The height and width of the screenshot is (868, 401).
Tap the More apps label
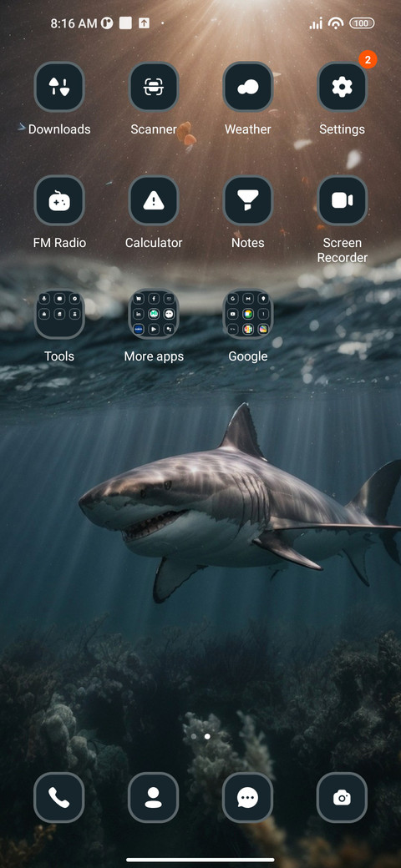154,356
